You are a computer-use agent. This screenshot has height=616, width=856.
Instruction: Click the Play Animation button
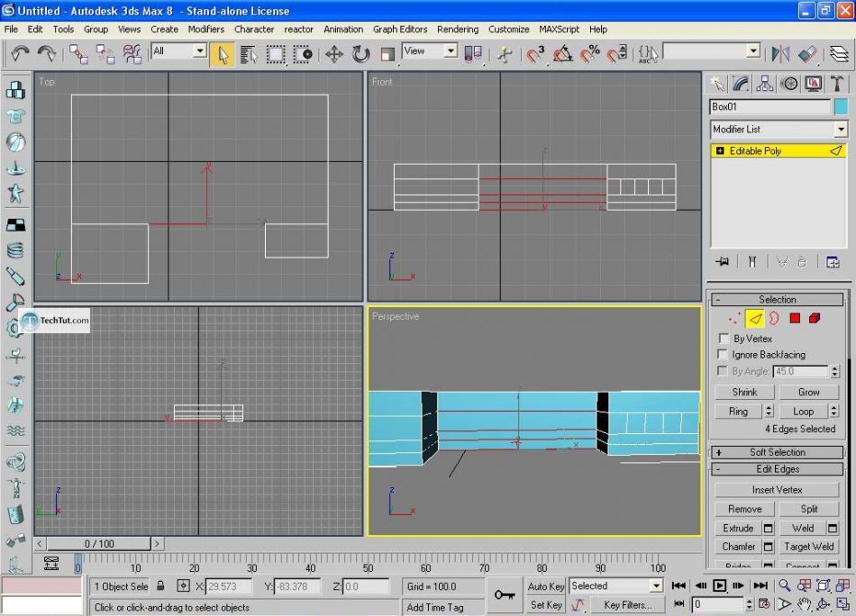(719, 586)
